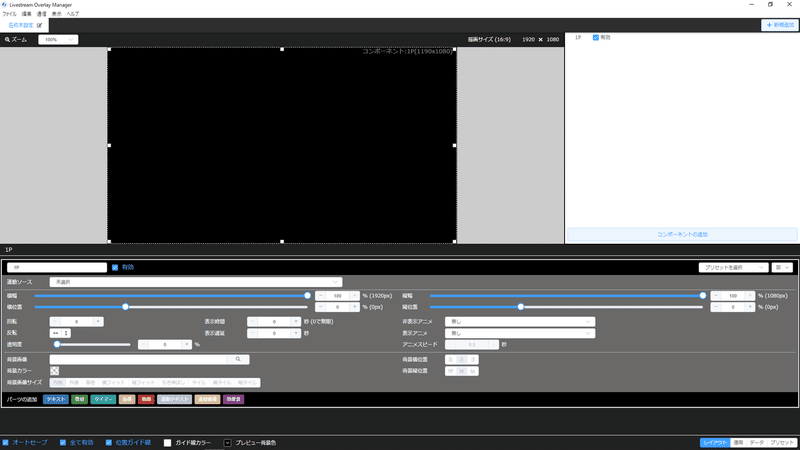Switch to the プリセット tab at bottom right
The height and width of the screenshot is (450, 800).
coord(782,443)
